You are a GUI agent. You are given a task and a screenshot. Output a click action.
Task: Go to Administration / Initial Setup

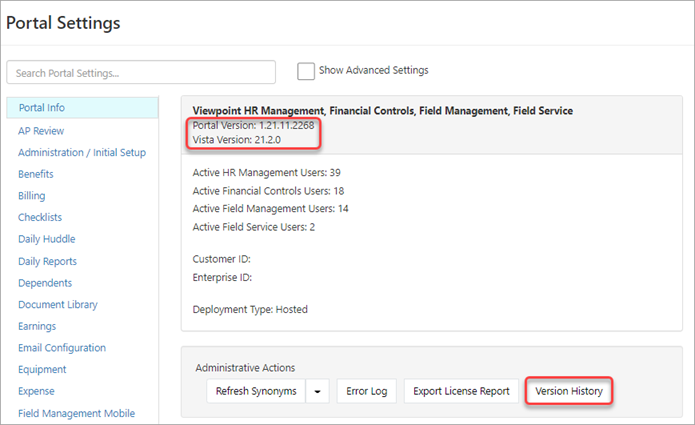[82, 152]
